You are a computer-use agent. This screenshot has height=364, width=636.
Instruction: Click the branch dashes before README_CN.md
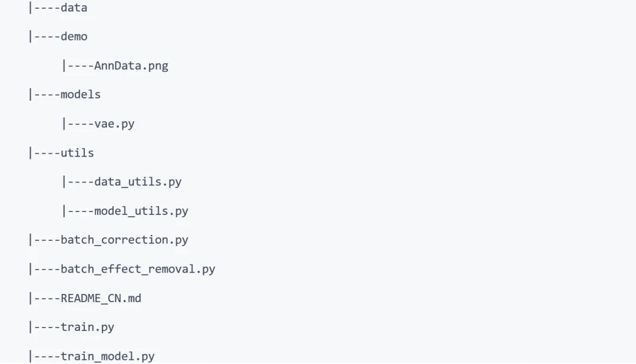click(x=46, y=298)
